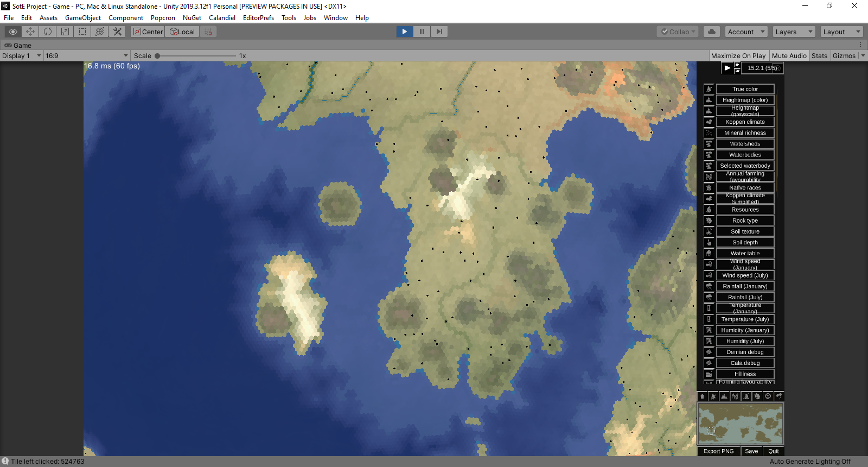
Task: Toggle Gizmos in Game view
Action: [844, 55]
